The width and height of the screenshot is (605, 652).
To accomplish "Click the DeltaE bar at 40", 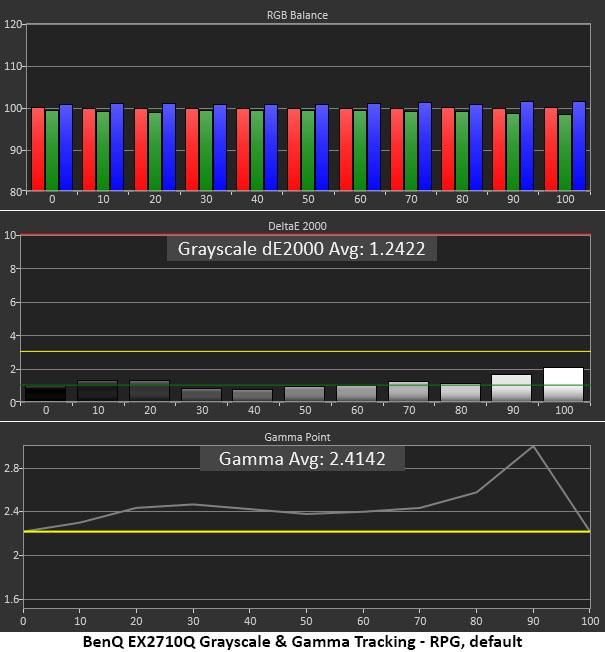I will click(x=252, y=395).
